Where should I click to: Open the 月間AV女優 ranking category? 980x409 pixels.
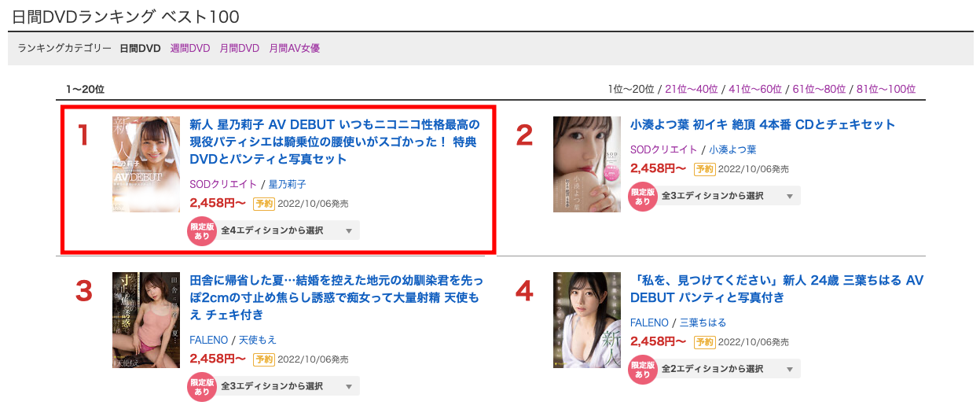295,48
